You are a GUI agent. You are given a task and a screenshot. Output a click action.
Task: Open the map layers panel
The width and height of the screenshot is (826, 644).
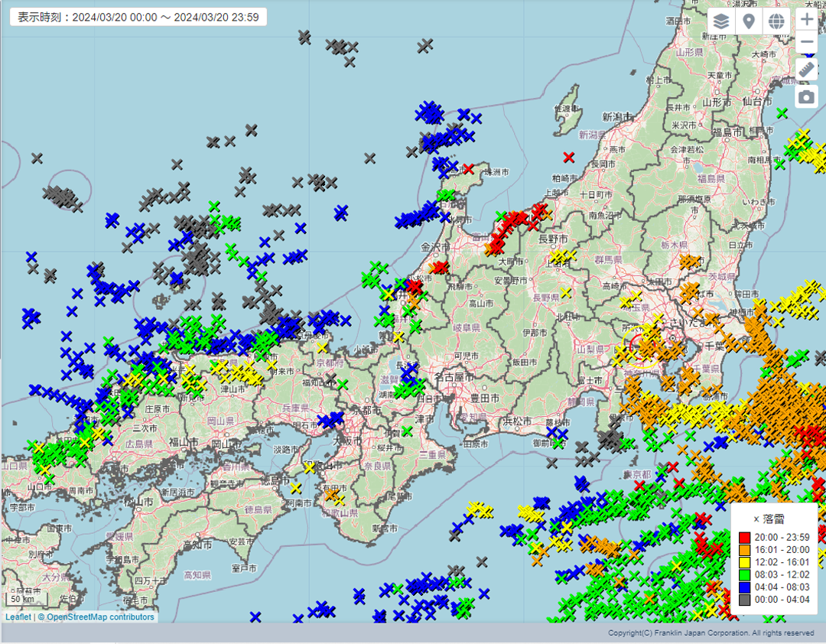[x=721, y=21]
